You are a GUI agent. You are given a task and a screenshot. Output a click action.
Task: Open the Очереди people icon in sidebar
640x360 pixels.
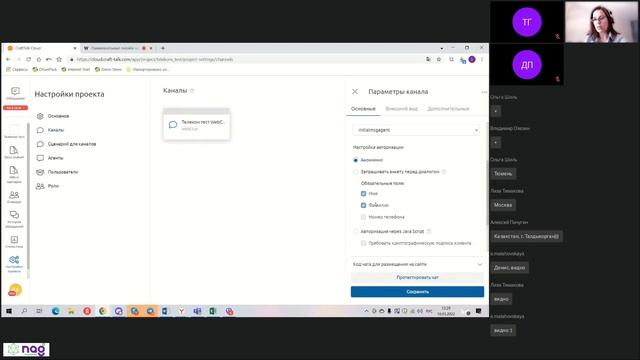point(14,197)
